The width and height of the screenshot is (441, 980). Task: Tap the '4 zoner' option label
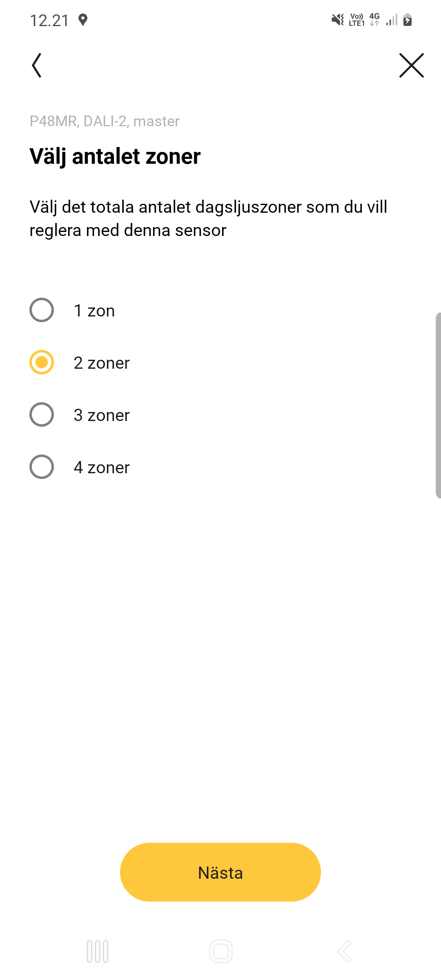click(102, 468)
